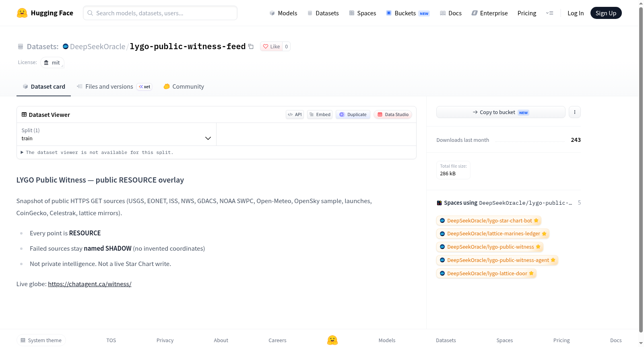
Task: Open Buckets in the top navigation
Action: (408, 13)
